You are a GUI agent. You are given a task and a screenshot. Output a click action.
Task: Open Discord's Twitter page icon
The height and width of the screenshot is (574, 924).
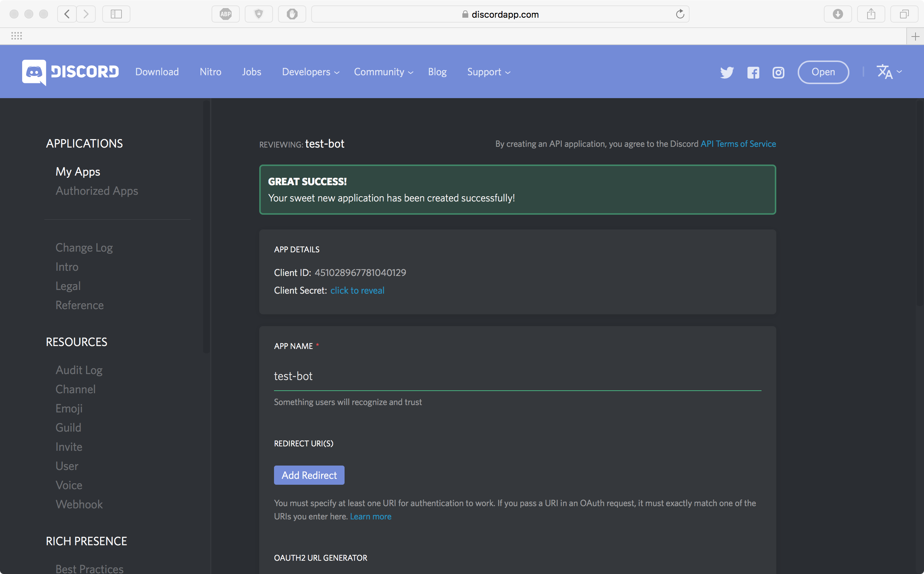(x=727, y=72)
